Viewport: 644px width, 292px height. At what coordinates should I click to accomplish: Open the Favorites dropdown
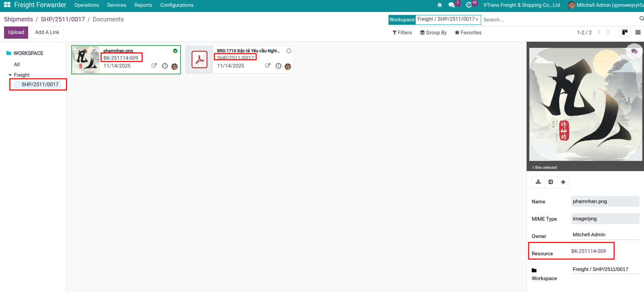[468, 33]
